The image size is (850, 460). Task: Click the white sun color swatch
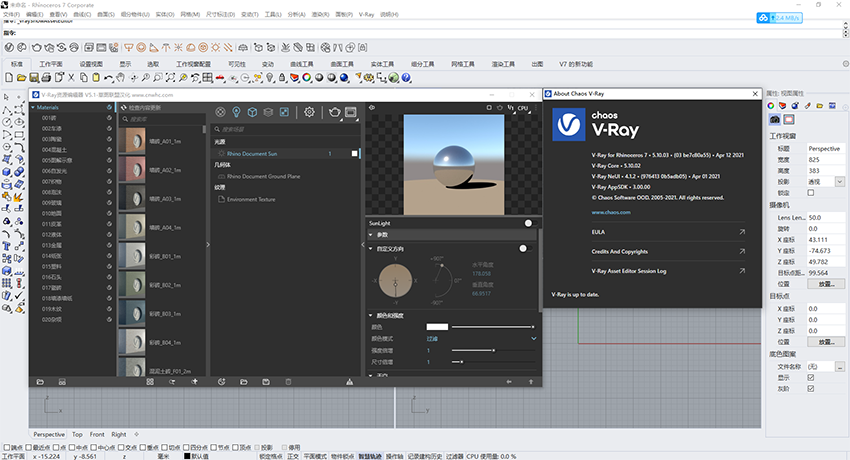point(437,327)
